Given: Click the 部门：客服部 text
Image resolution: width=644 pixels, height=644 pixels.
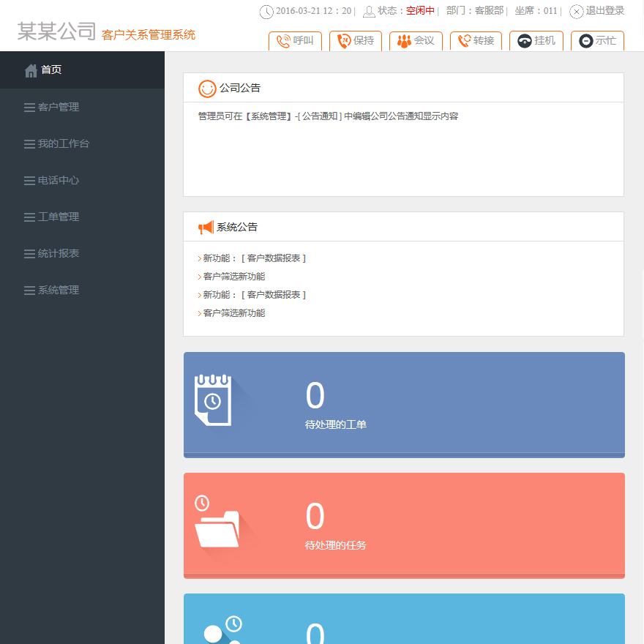Looking at the screenshot, I should [475, 11].
